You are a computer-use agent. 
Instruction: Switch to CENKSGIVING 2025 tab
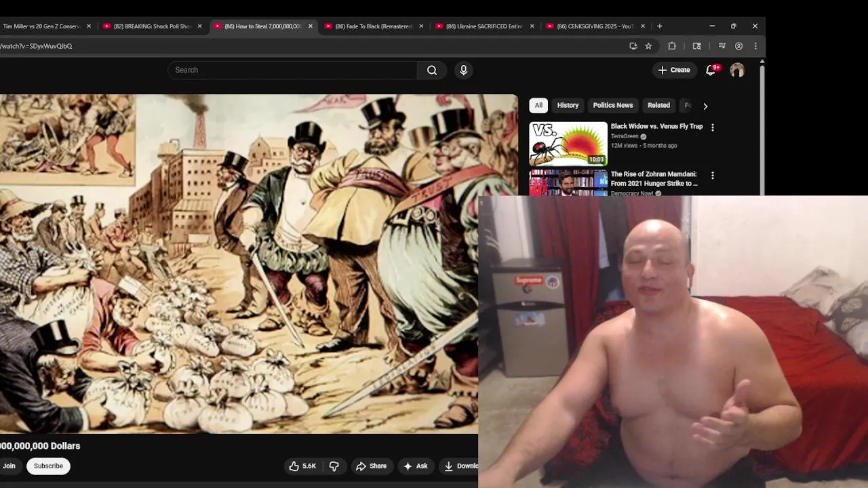tap(595, 26)
